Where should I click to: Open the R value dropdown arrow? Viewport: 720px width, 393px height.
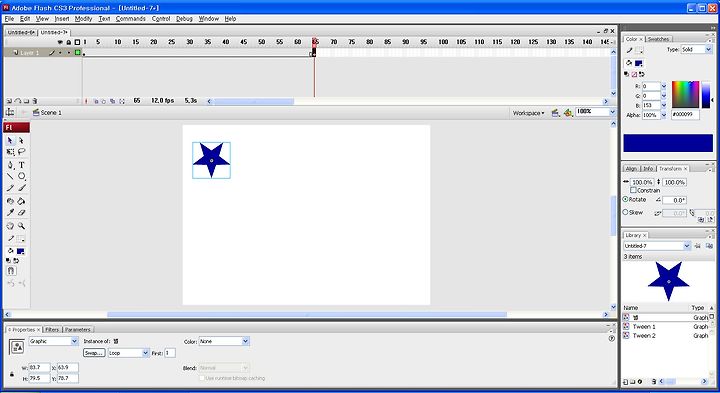(x=664, y=86)
